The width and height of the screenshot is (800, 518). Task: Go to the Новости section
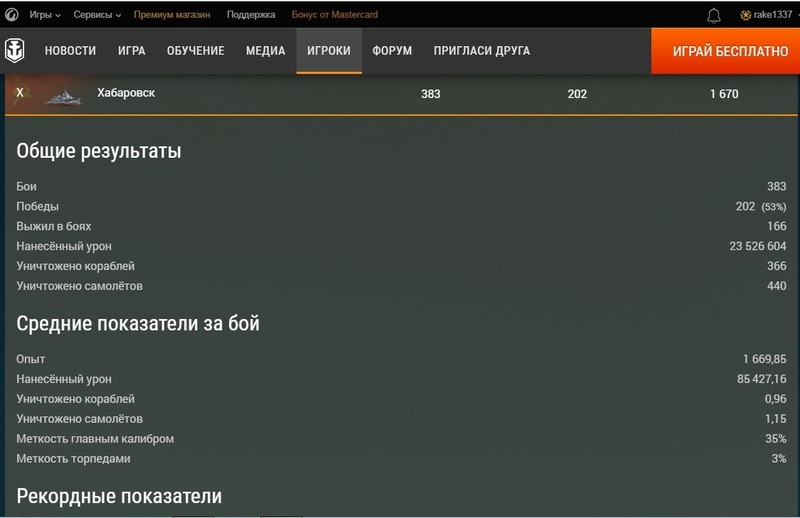click(x=71, y=51)
